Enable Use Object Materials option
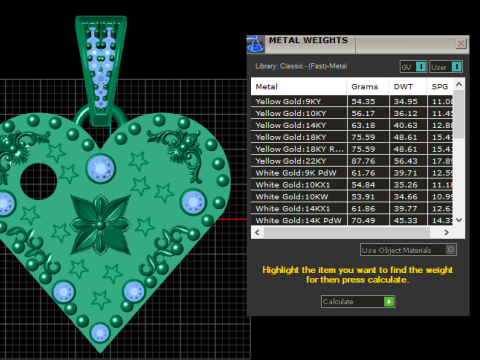 tap(408, 250)
